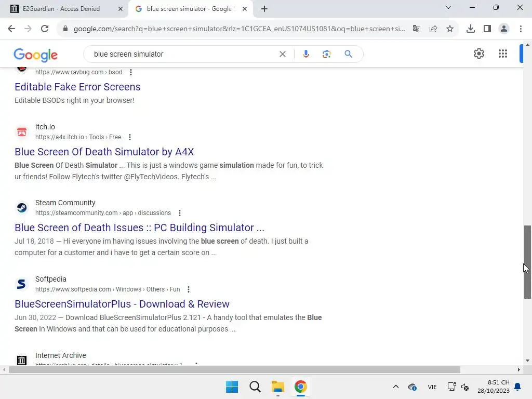Click the softpedia.com URL breadcrumb
Viewport: 532px width, 399px height.
108,289
